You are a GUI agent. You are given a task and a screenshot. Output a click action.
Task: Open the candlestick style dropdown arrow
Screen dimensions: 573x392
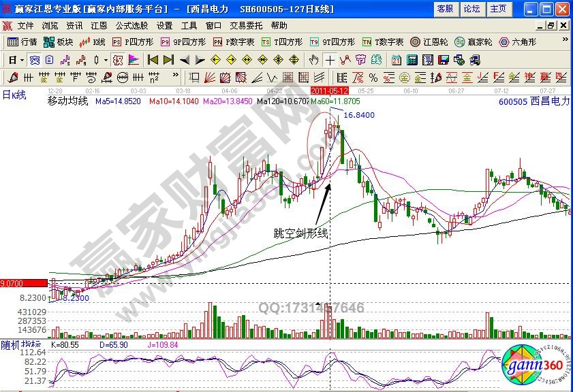[106, 60]
